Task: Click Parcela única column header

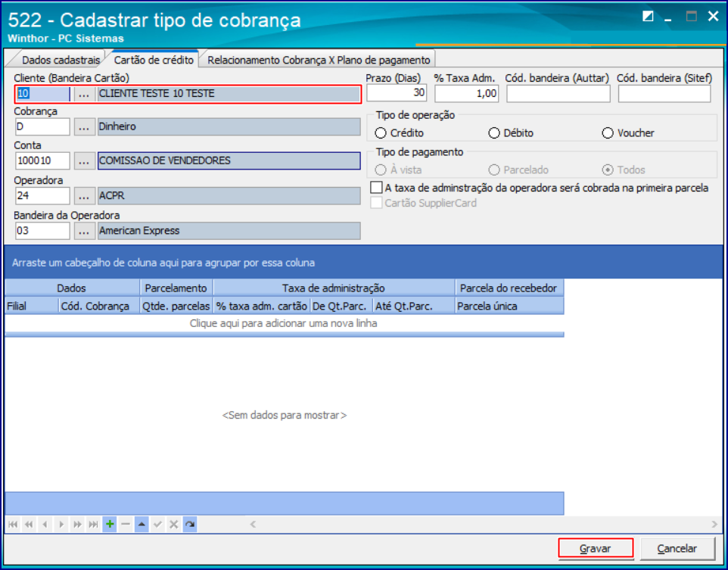Action: point(509,306)
